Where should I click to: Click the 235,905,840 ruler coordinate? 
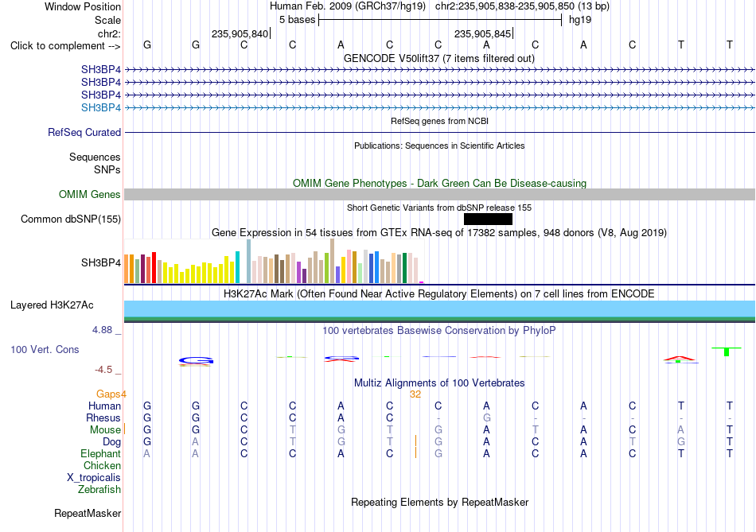point(240,33)
